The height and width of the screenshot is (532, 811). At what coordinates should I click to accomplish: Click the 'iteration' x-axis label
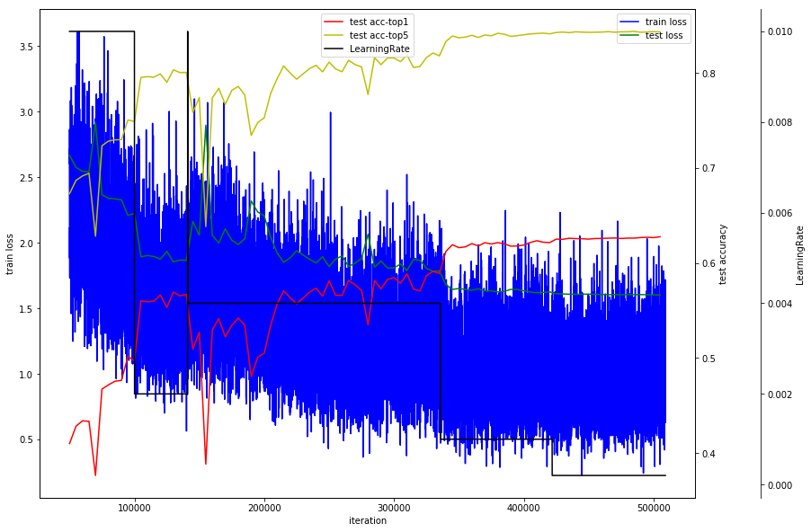click(367, 520)
